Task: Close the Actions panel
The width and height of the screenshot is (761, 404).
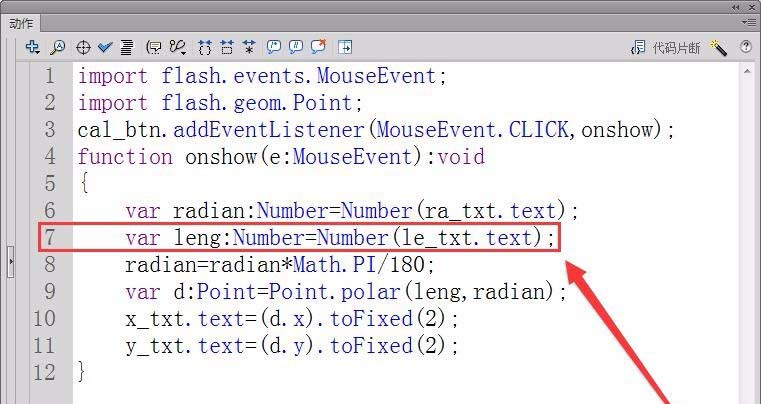Action: tap(751, 7)
